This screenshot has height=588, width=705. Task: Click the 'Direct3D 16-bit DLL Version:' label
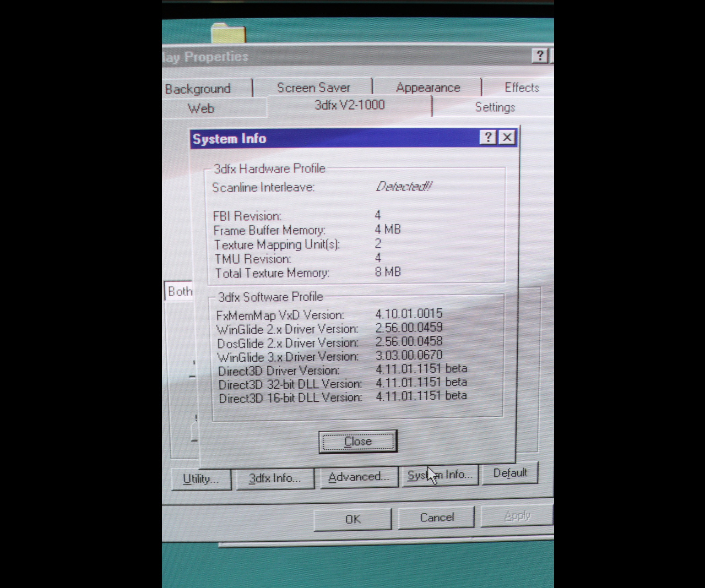(x=291, y=398)
